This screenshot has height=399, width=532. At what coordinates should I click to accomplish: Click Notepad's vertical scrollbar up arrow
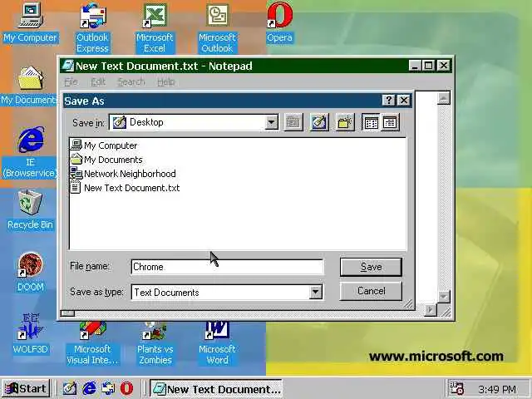444,98
